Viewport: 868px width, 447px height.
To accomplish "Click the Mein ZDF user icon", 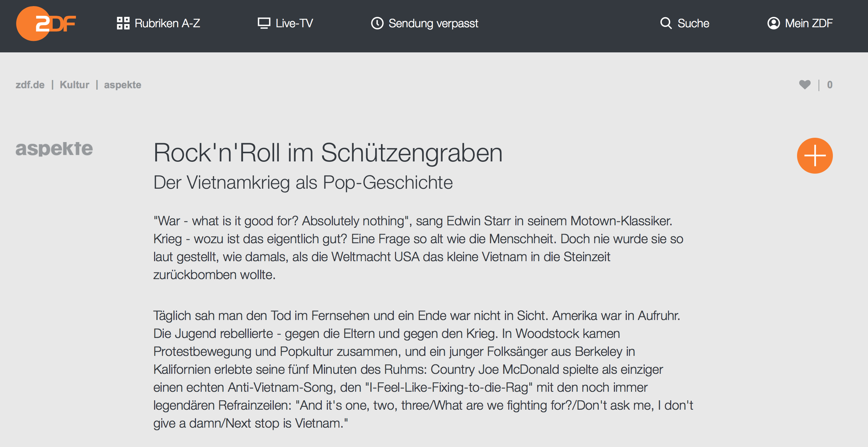I will pos(773,23).
